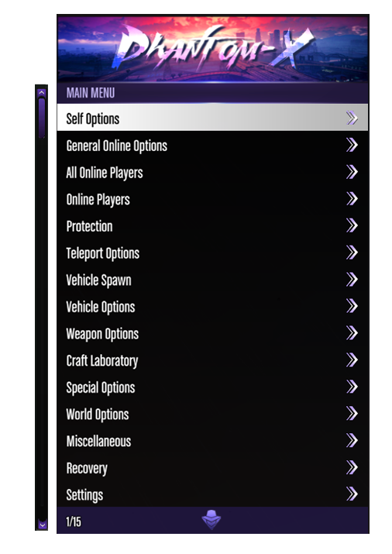Select the Weapon Options entry
This screenshot has width=392, height=554.
point(212,333)
